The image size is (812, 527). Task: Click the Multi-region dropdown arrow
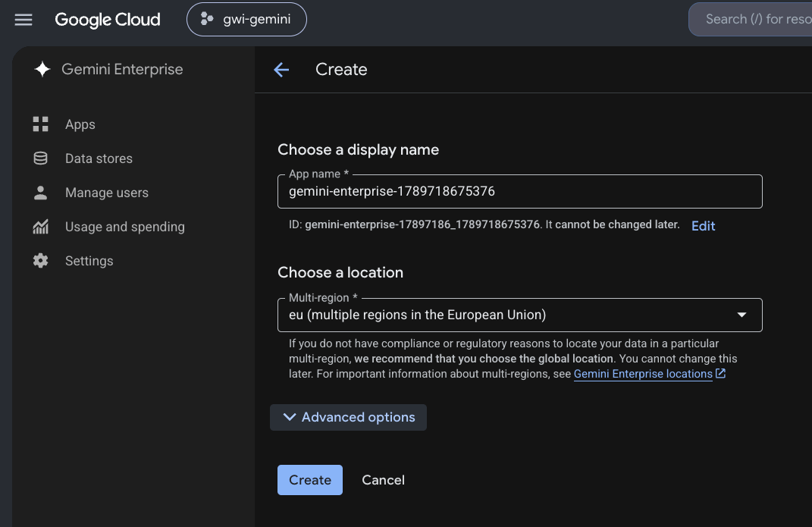click(x=741, y=315)
